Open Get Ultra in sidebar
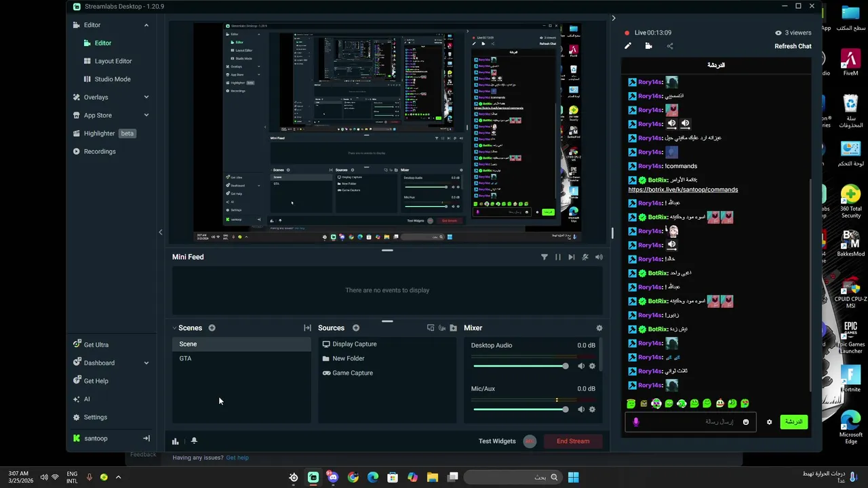The height and width of the screenshot is (488, 868). coord(96,345)
